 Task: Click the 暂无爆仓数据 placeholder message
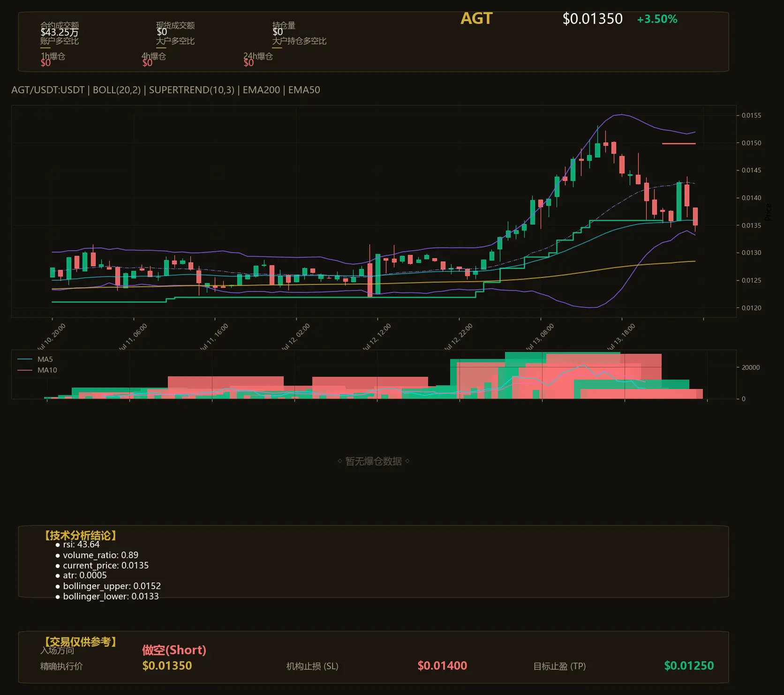(374, 461)
